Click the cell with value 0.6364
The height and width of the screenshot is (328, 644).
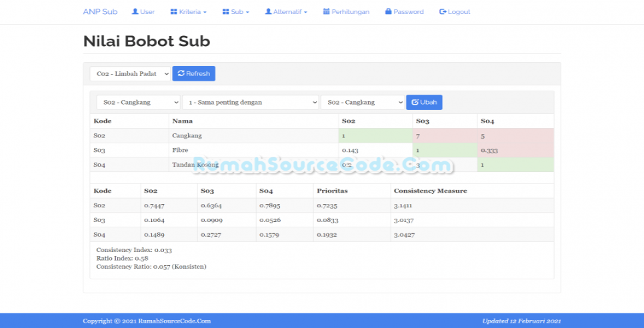[x=226, y=205]
